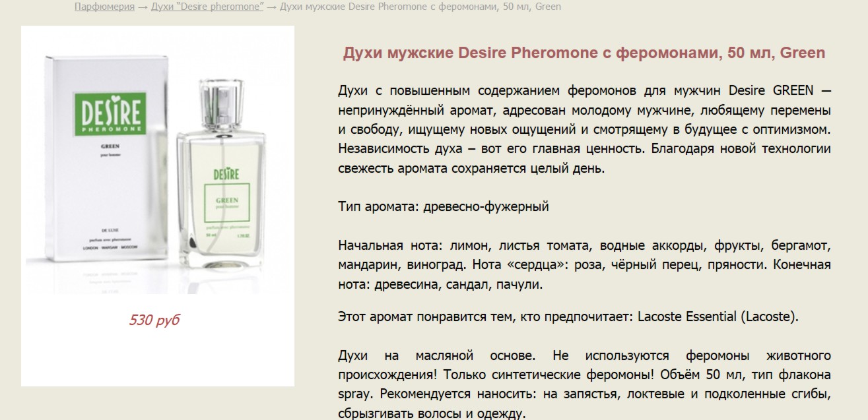This screenshot has height=420, width=868.
Task: Click the paragraph starting 'Начальная нота: лимон'
Action: point(584,266)
